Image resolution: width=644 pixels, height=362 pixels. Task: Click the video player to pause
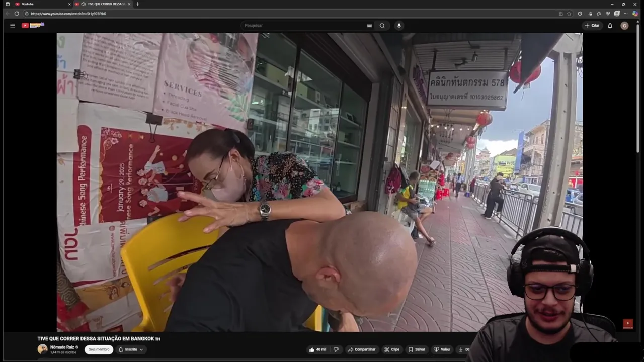coord(319,182)
